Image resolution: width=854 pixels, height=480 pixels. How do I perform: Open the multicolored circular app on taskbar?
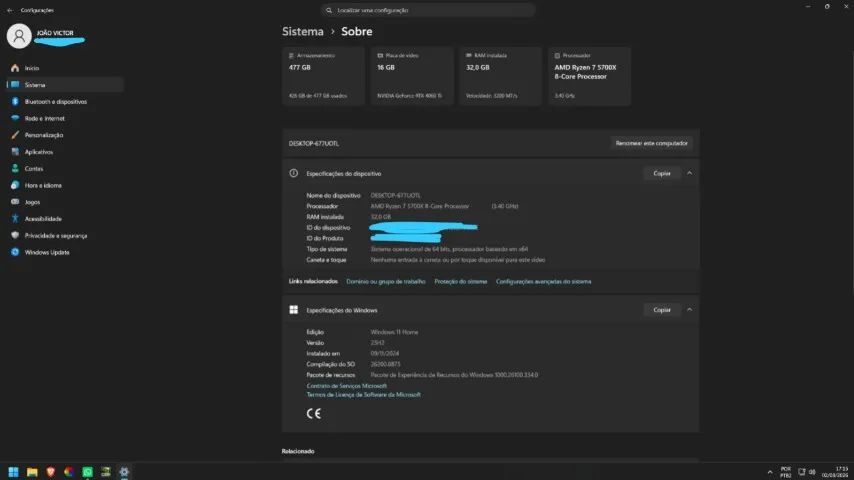tap(69, 472)
